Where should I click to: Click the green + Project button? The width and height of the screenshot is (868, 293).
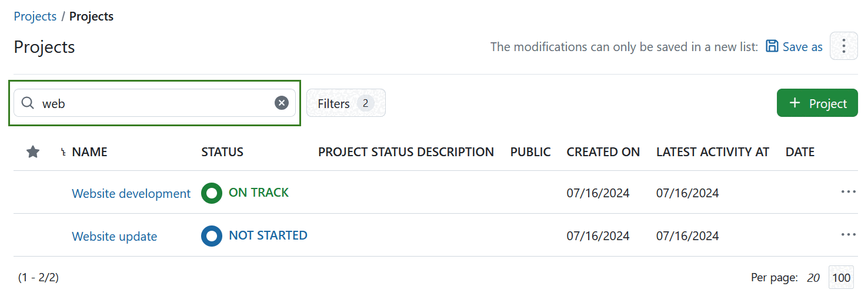click(817, 103)
